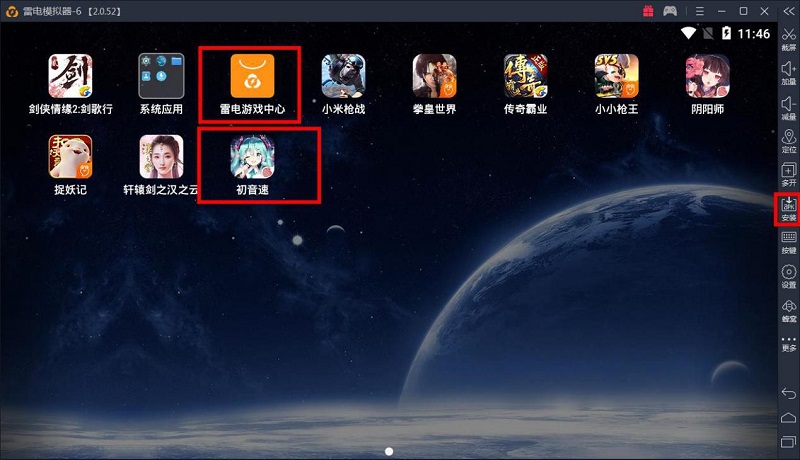Decrease volume with 减量 button
Image resolution: width=800 pixels, height=460 pixels.
click(788, 108)
